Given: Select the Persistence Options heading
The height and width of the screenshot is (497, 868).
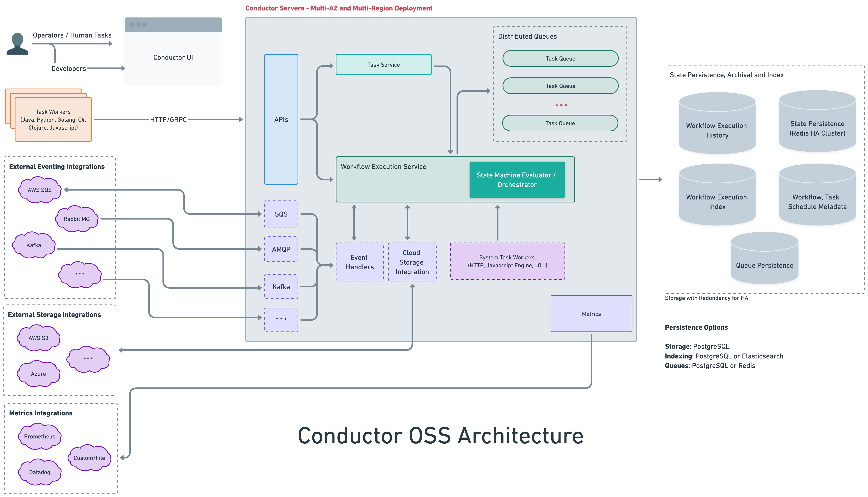Looking at the screenshot, I should point(696,327).
